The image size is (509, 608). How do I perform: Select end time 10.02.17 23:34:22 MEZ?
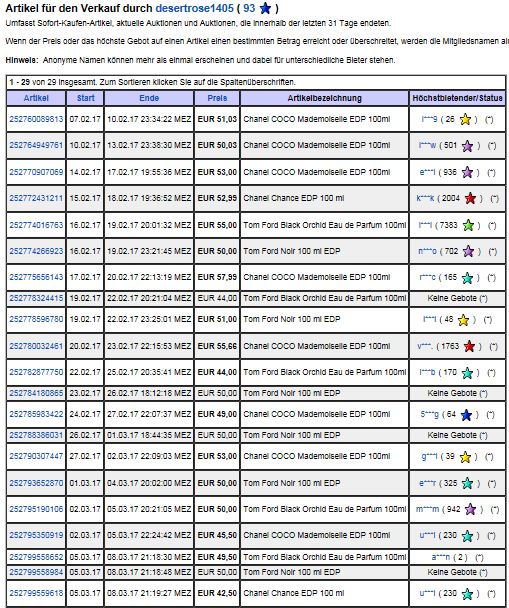coord(149,119)
